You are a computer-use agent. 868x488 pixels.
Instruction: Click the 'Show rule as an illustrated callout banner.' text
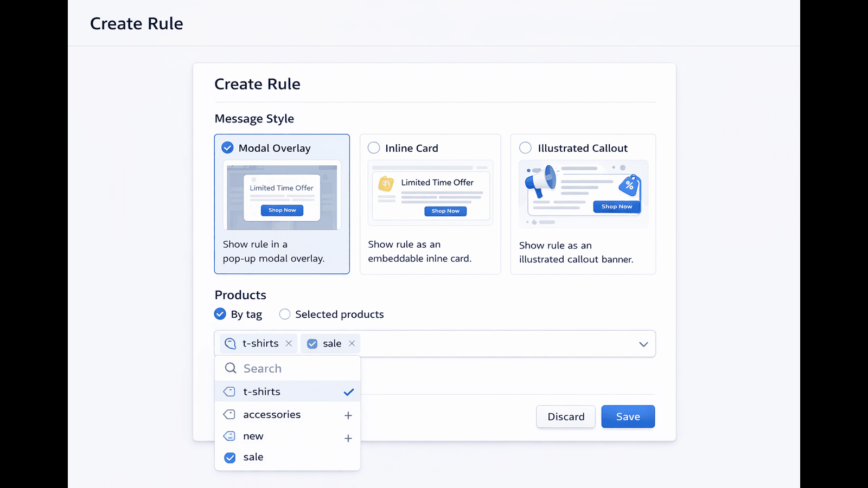576,252
